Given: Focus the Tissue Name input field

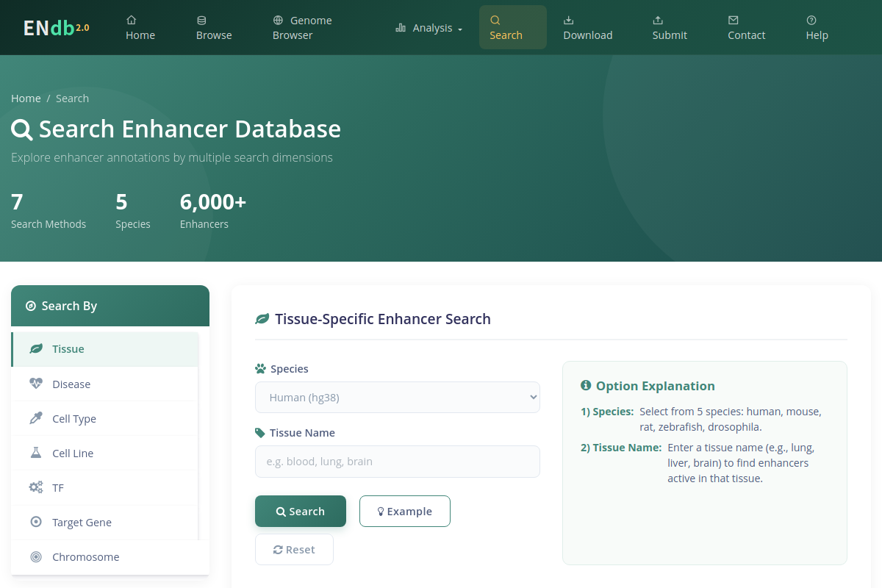Looking at the screenshot, I should coord(398,462).
